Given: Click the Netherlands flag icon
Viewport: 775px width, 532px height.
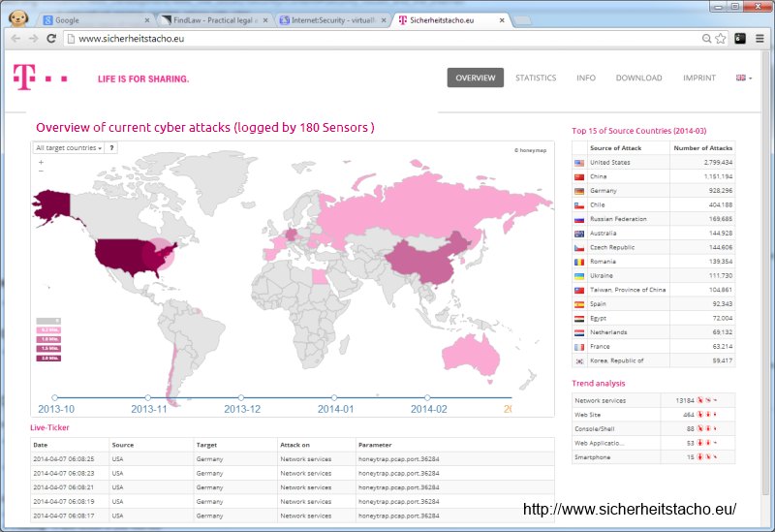Looking at the screenshot, I should pos(579,332).
